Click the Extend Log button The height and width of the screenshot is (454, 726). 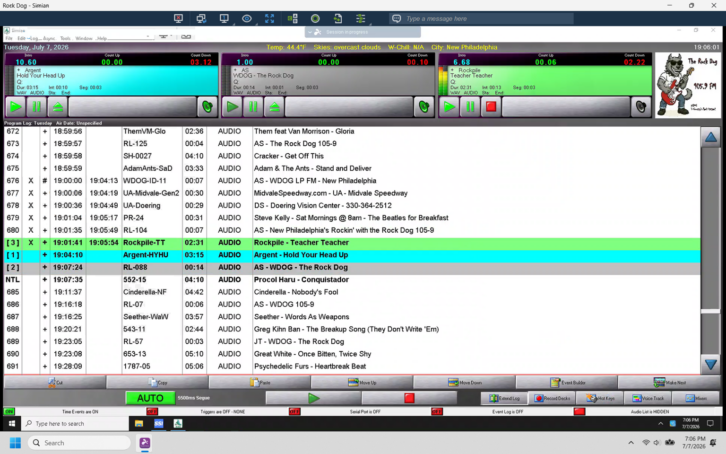505,398
